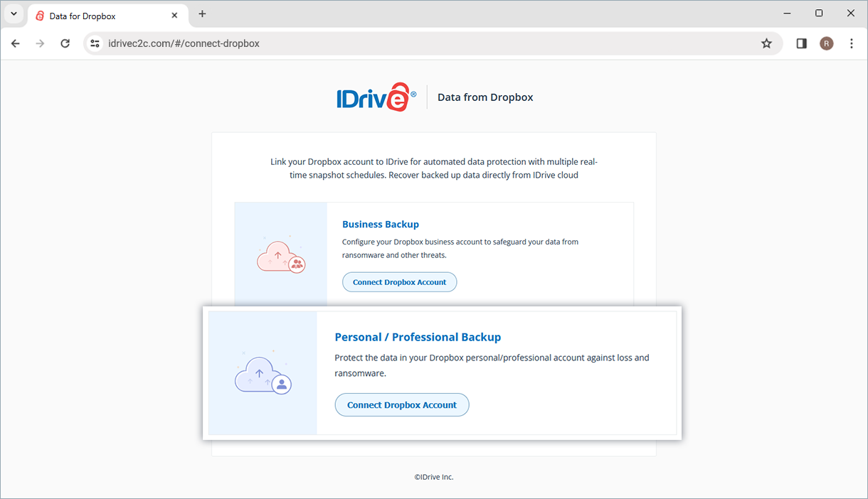Open a new browser tab
This screenshot has height=499, width=868.
(x=202, y=14)
